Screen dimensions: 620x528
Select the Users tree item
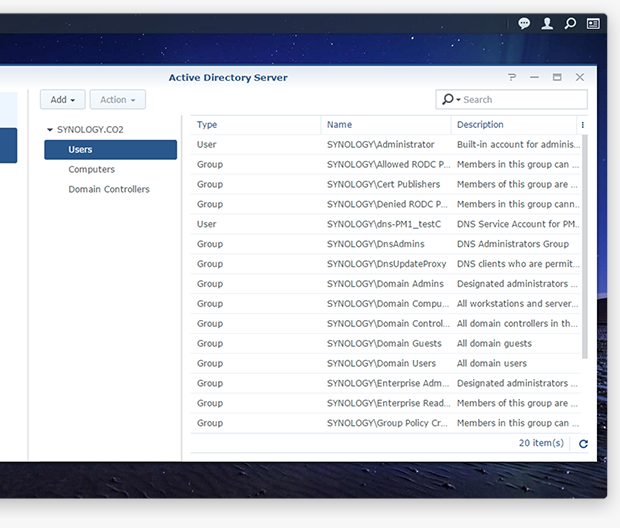(x=110, y=150)
